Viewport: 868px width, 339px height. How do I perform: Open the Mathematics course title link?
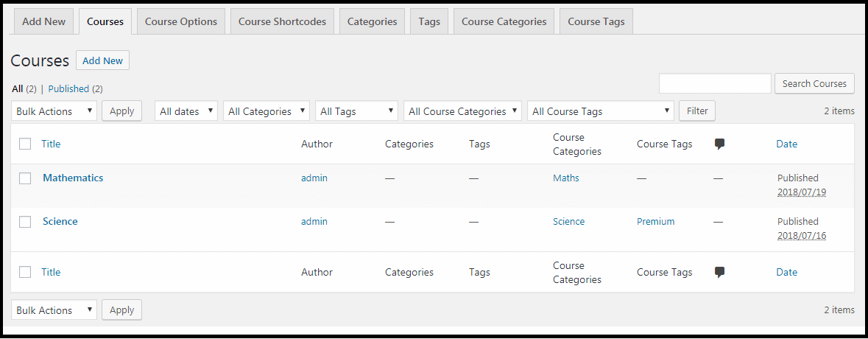(x=73, y=178)
